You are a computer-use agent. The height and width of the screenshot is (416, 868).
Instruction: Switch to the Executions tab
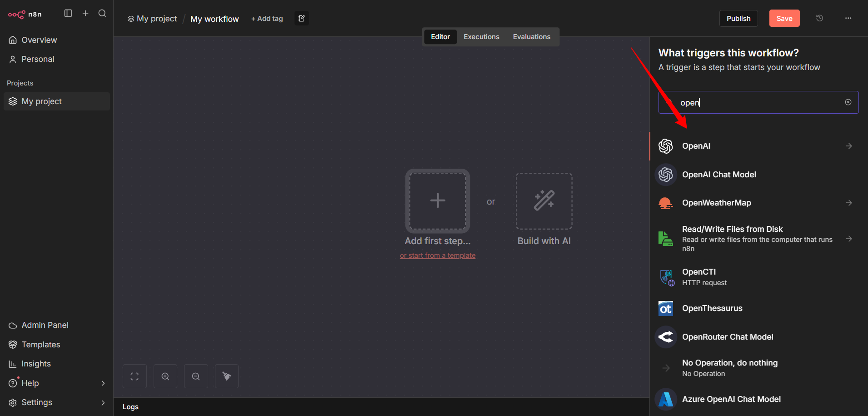481,36
